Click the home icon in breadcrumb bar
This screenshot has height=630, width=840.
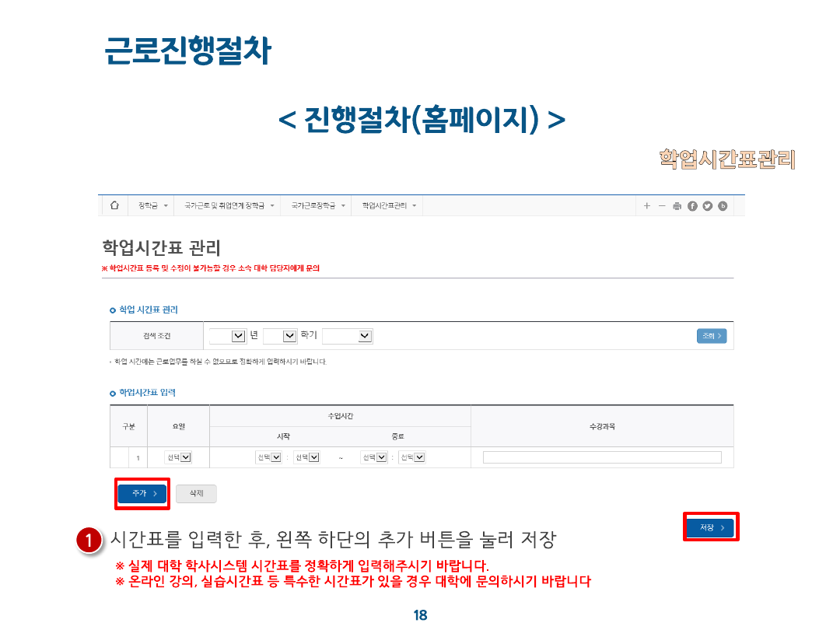[115, 205]
